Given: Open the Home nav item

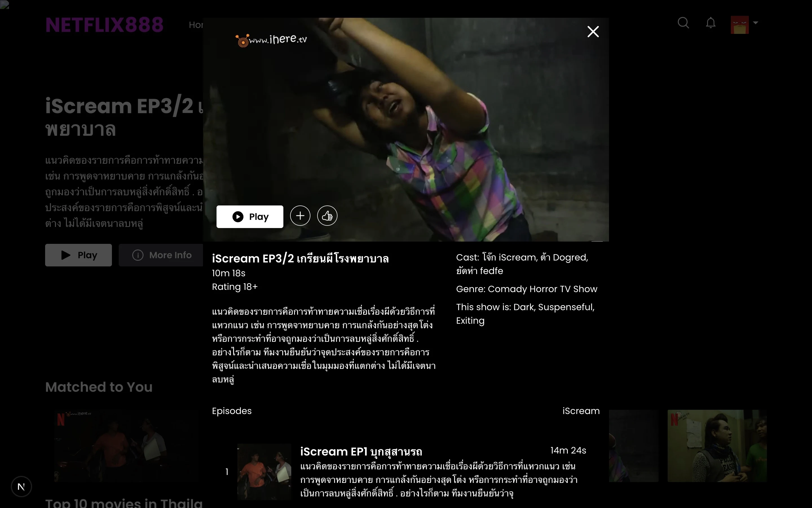Looking at the screenshot, I should [196, 25].
